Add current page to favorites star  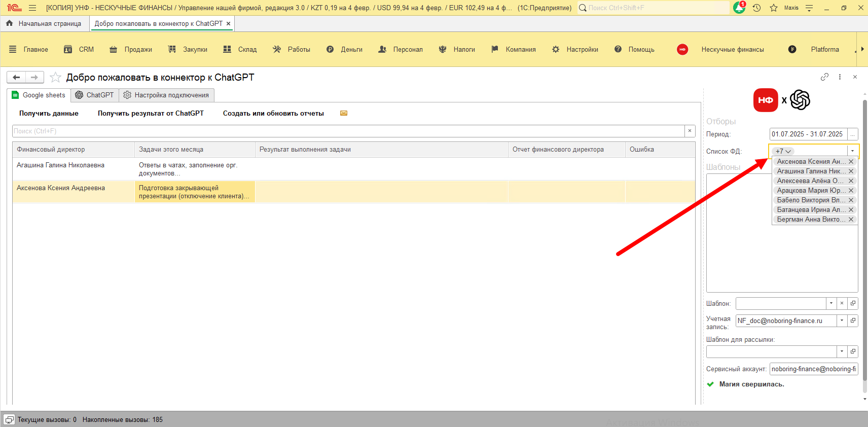[55, 78]
